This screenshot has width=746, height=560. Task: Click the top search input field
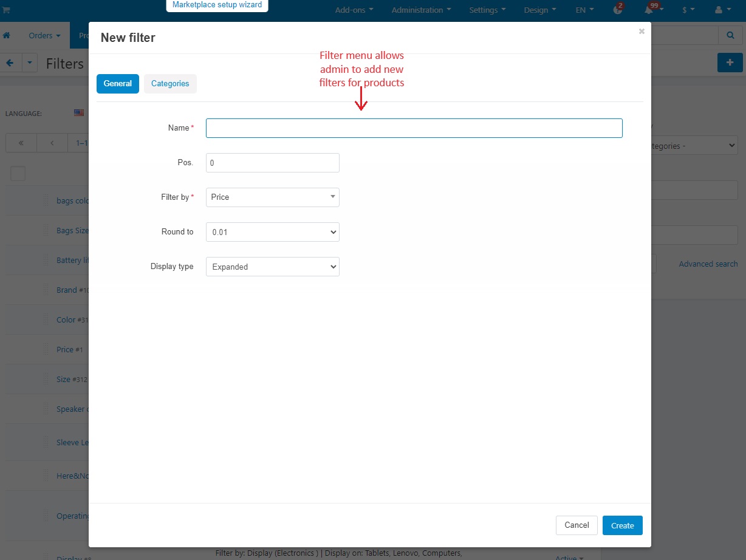(684, 36)
